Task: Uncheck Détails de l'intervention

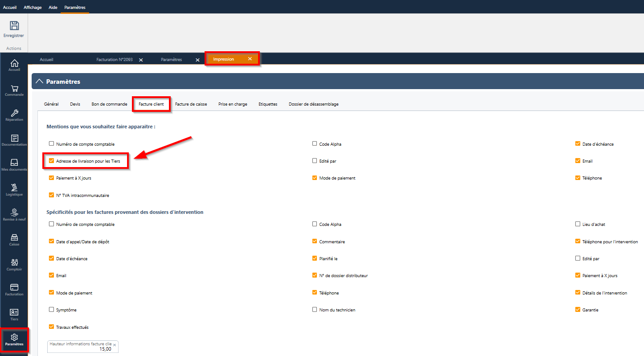Action: [578, 292]
